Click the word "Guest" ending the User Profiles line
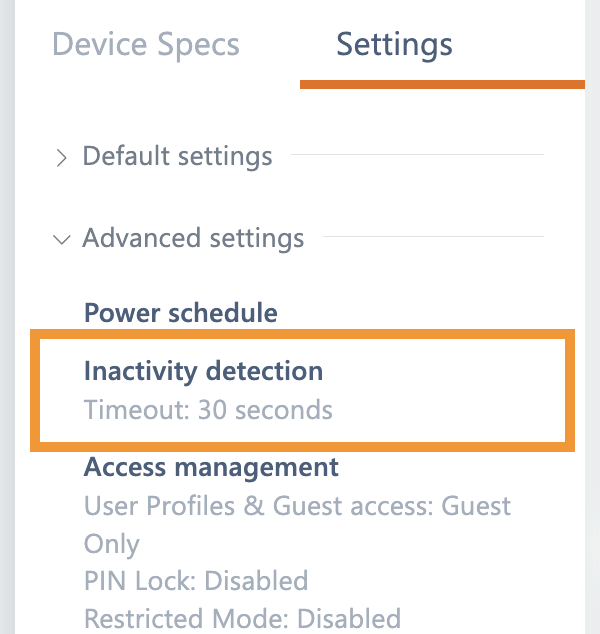Image resolution: width=600 pixels, height=634 pixels. [477, 506]
